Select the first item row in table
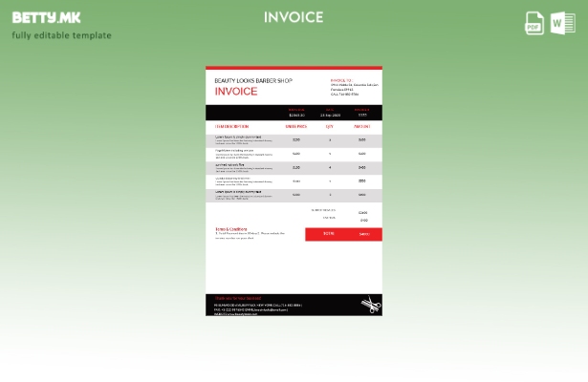Image resolution: width=588 pixels, height=382 pixels. (x=294, y=139)
